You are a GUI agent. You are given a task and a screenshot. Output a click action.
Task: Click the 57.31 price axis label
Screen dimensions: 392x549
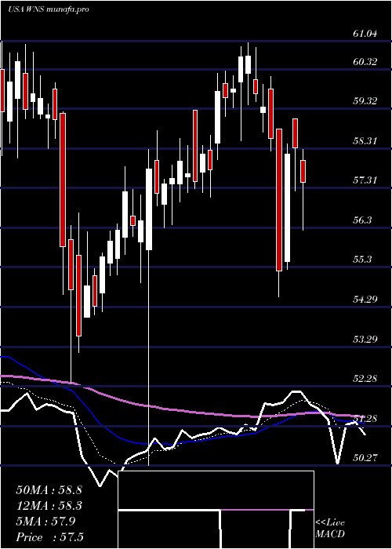coord(365,180)
